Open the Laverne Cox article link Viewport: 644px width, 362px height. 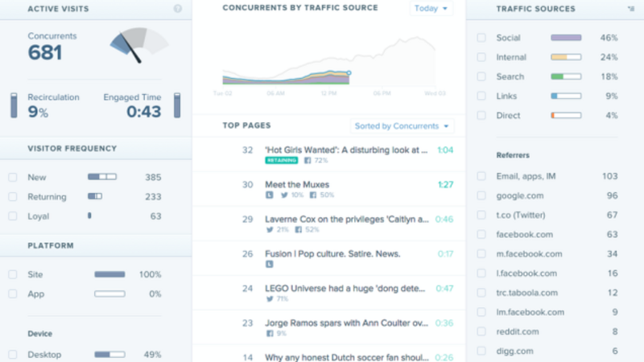[346, 219]
